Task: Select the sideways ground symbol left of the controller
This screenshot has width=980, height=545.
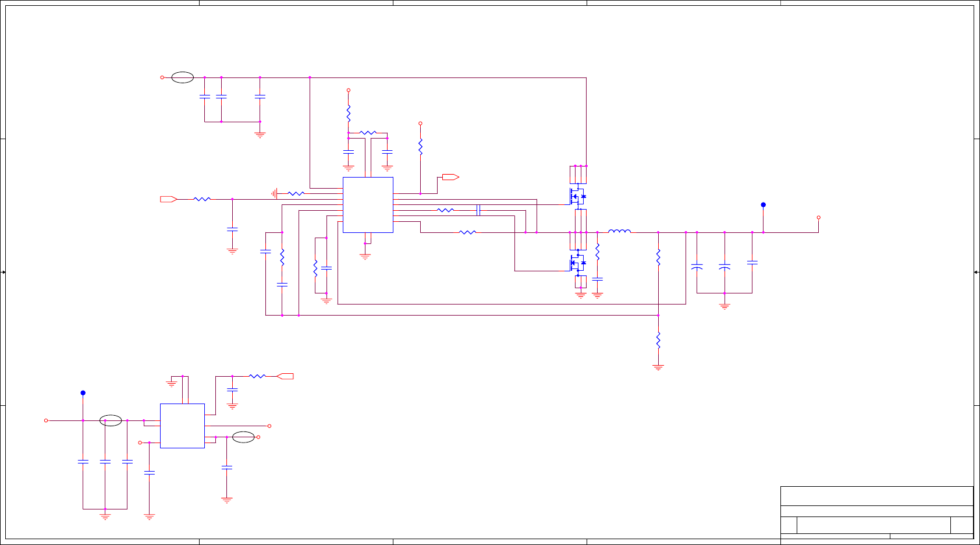Action: [x=274, y=193]
